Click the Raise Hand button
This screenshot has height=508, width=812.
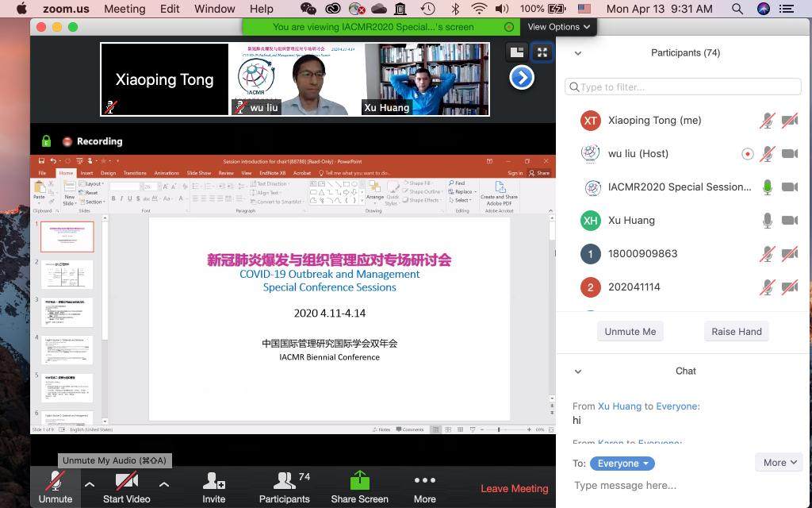pos(736,332)
